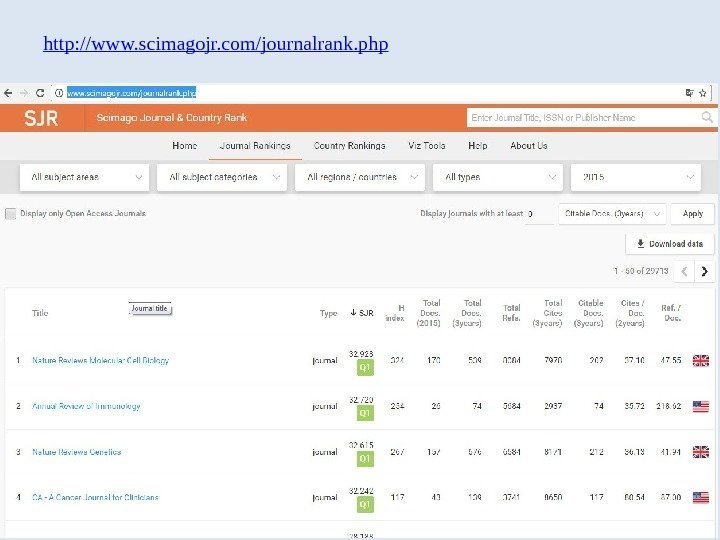720x540 pixels.
Task: Open the Home menu item
Action: click(x=185, y=146)
